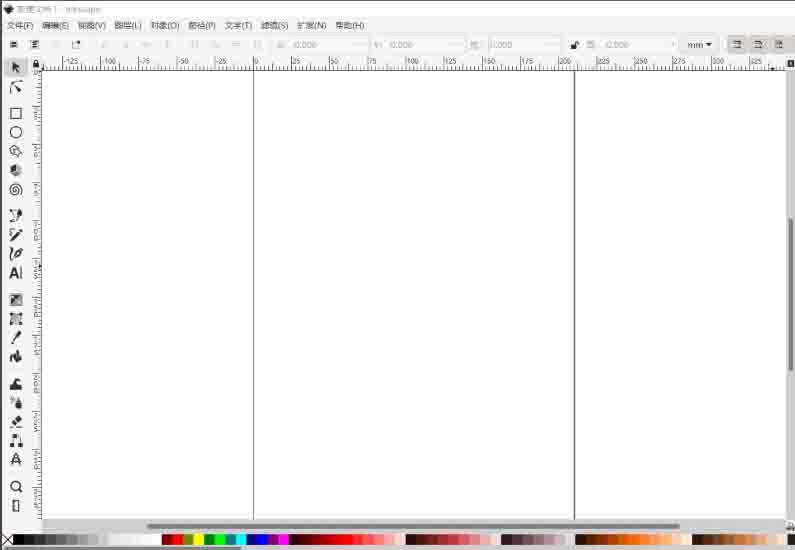Click Select All objects toolbar icon
This screenshot has width=795, height=550.
coord(14,45)
